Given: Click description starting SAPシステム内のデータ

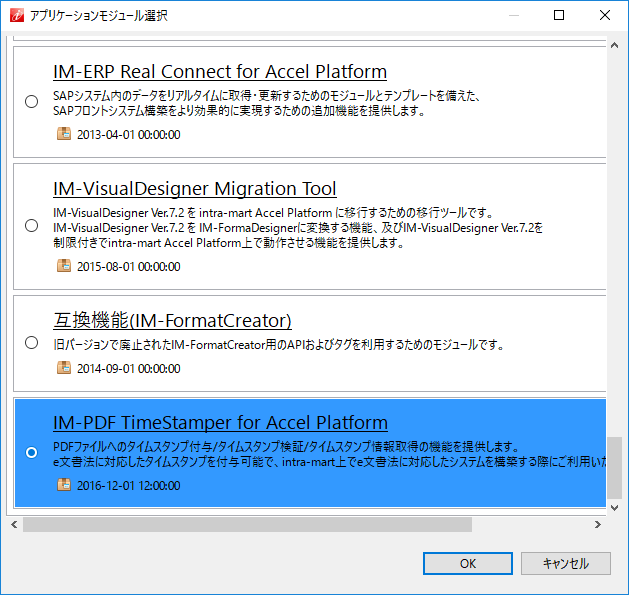Looking at the screenshot, I should click(266, 103).
